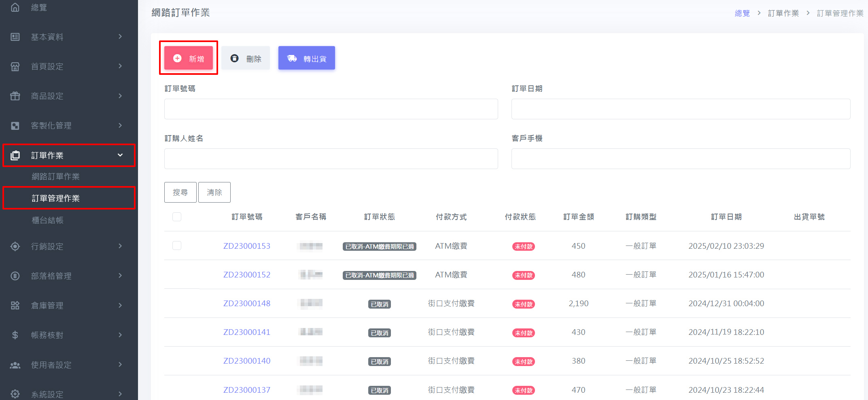
Task: Click the 使用者設定 people icon
Action: pyautogui.click(x=15, y=365)
